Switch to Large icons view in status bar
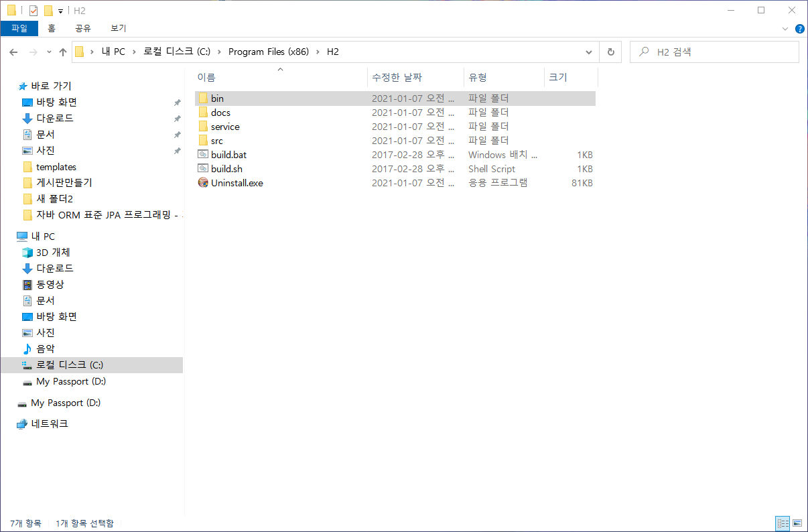808x532 pixels. 797,523
